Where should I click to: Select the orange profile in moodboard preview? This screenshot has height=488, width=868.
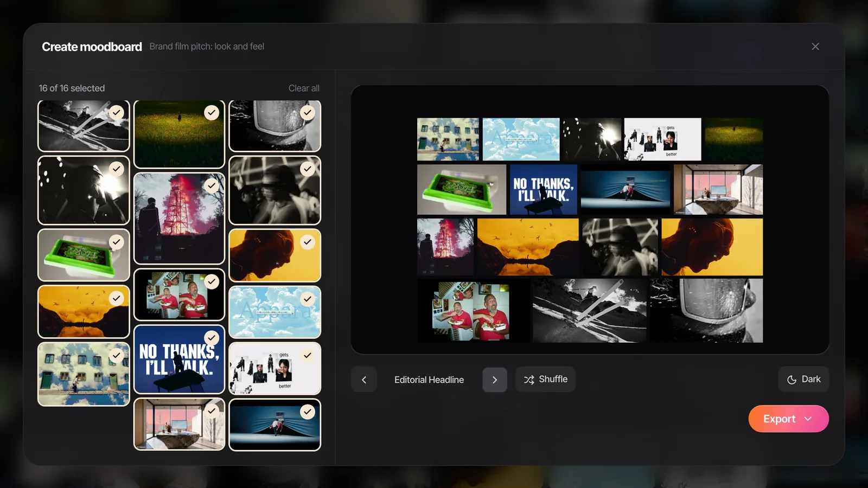(x=712, y=247)
